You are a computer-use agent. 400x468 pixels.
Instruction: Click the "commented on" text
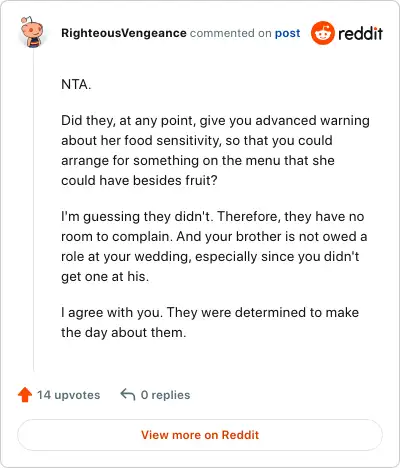tap(230, 33)
